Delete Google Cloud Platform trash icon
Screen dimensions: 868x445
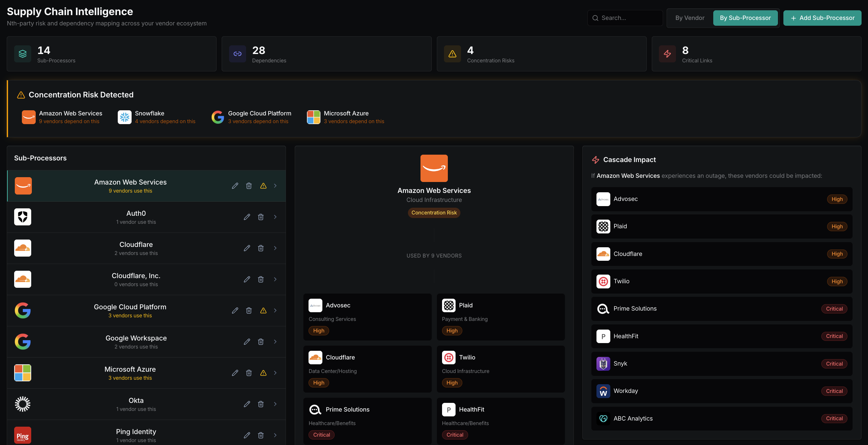[249, 311]
